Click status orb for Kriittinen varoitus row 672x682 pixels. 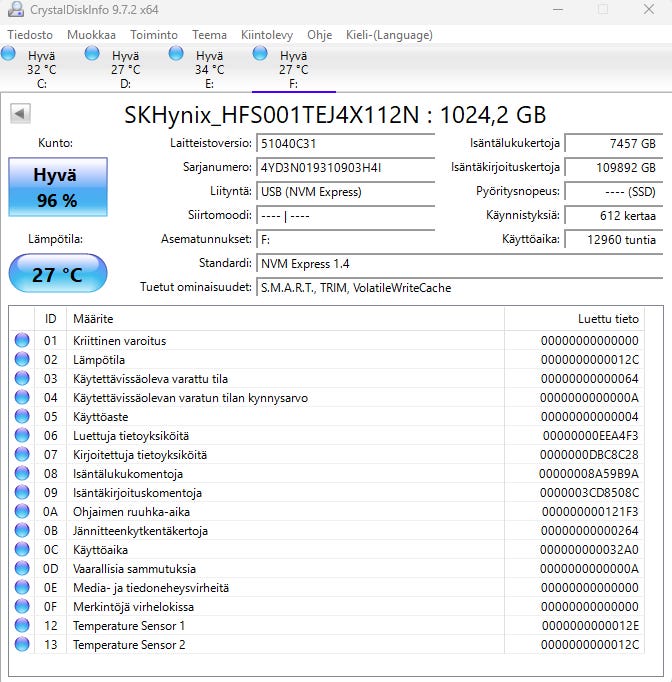[22, 341]
